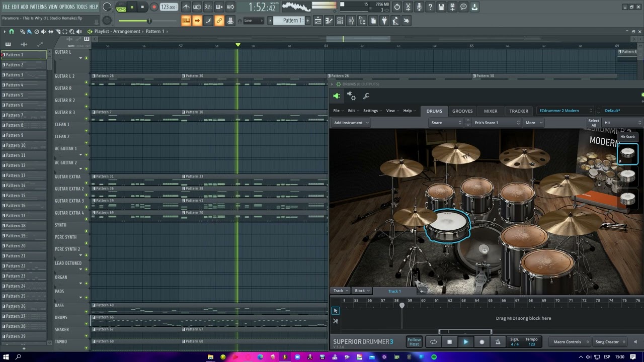644x362 pixels.
Task: Mute the DRUMS playlist track
Action: 86,323
